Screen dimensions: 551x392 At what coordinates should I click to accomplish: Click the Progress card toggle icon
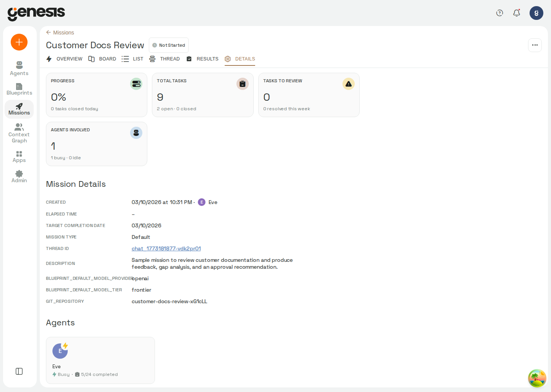pyautogui.click(x=136, y=84)
